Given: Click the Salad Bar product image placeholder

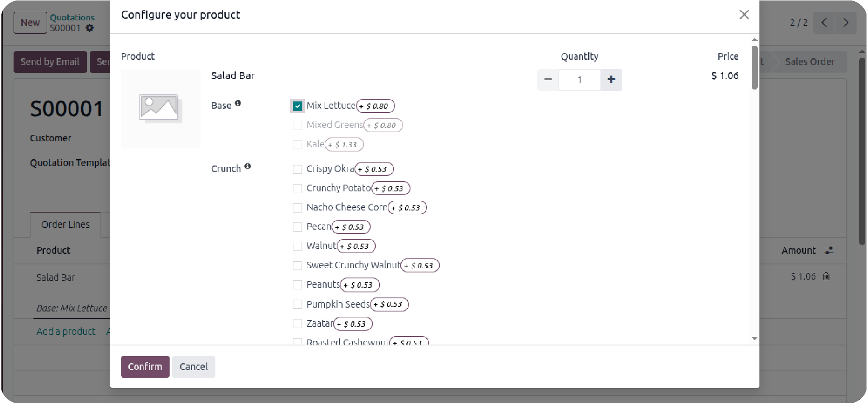Looking at the screenshot, I should tap(160, 109).
